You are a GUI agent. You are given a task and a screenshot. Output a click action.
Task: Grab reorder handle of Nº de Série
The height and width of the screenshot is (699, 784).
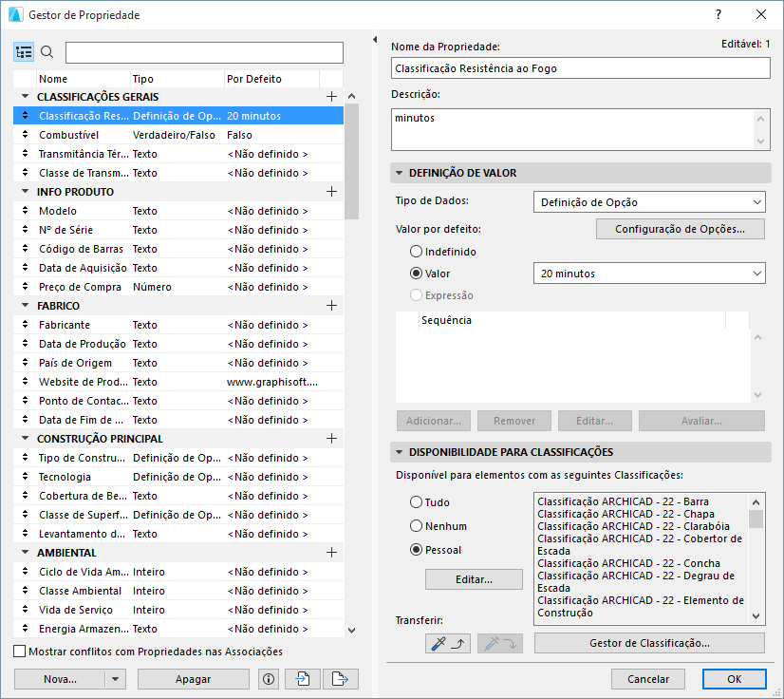(x=25, y=230)
